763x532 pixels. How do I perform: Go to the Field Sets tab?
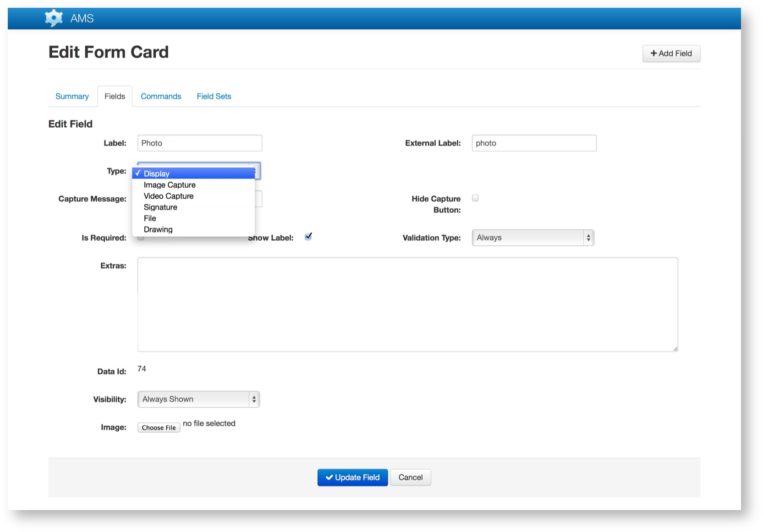[x=214, y=96]
